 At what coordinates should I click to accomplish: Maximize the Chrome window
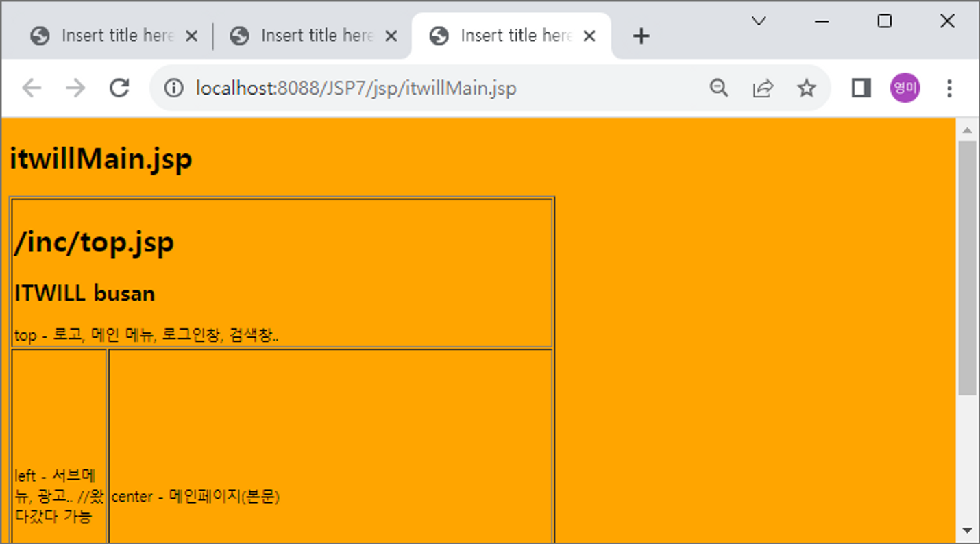[885, 21]
